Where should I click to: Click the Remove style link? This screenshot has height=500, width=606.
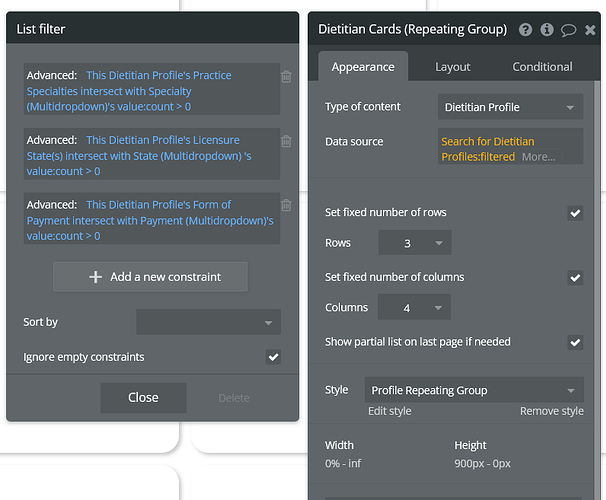click(x=552, y=411)
